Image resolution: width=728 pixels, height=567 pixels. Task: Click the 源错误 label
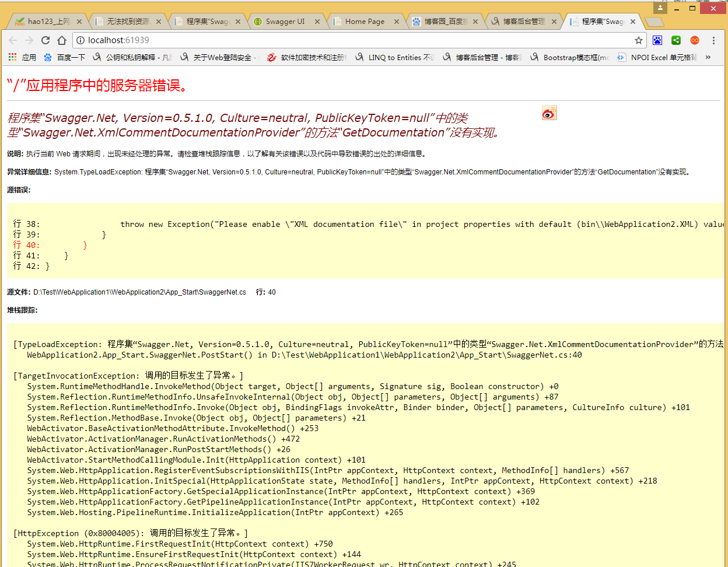click(x=19, y=190)
